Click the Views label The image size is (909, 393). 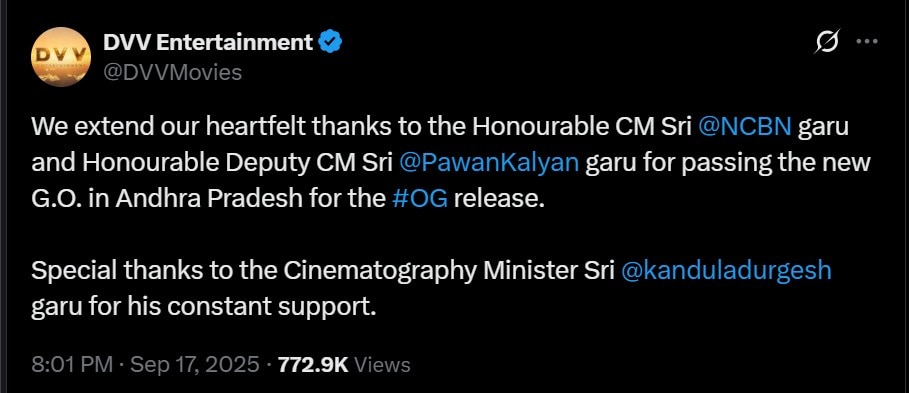point(382,365)
